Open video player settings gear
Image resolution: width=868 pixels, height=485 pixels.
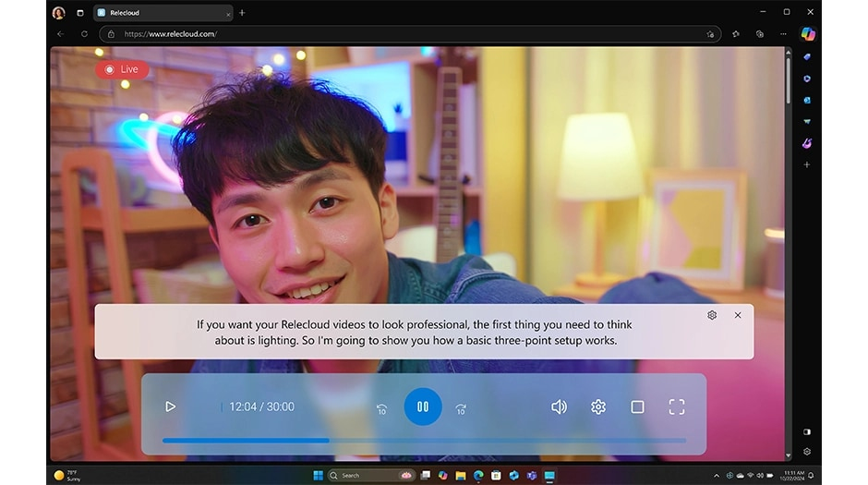pyautogui.click(x=598, y=406)
